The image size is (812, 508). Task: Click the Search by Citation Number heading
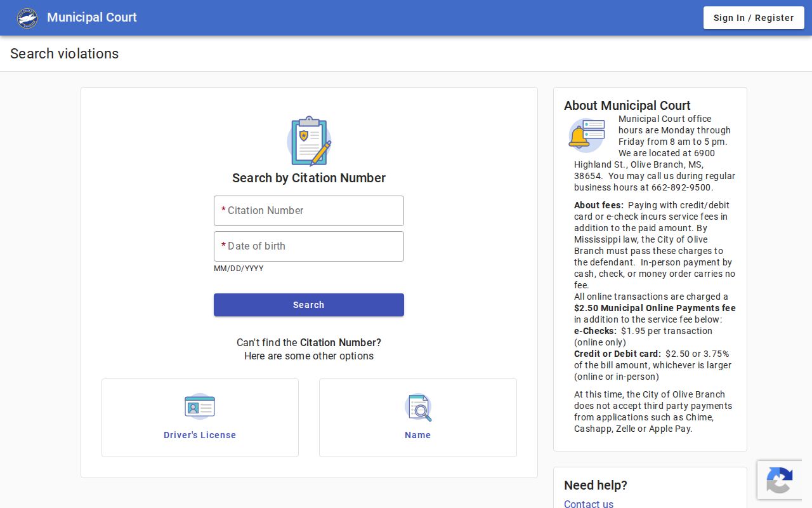pos(309,178)
